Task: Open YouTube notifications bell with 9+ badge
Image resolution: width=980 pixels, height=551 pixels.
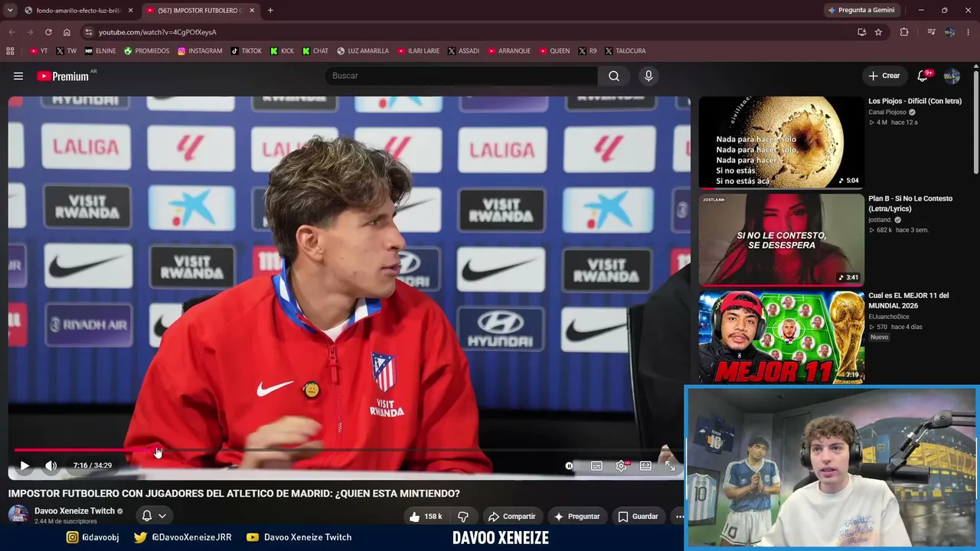Action: [923, 76]
